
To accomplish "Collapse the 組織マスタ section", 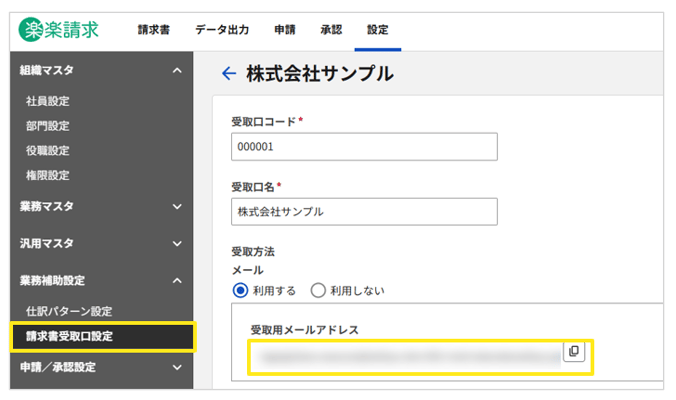I will (x=177, y=70).
